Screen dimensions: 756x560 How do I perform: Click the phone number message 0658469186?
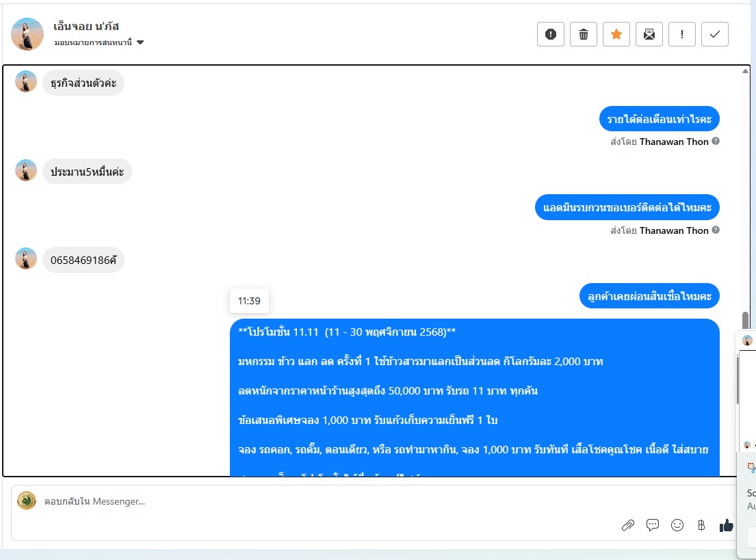pyautogui.click(x=83, y=261)
